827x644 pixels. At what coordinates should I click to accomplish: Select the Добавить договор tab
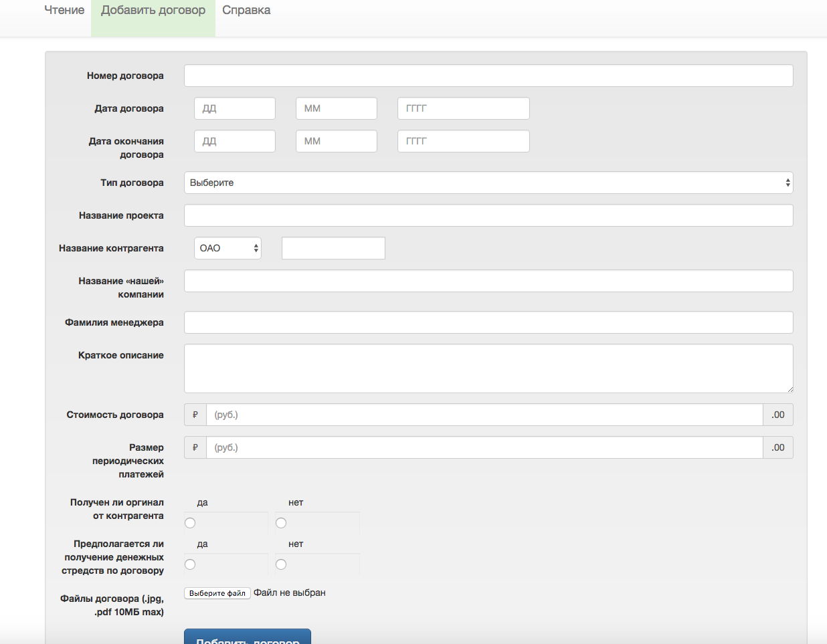click(153, 11)
